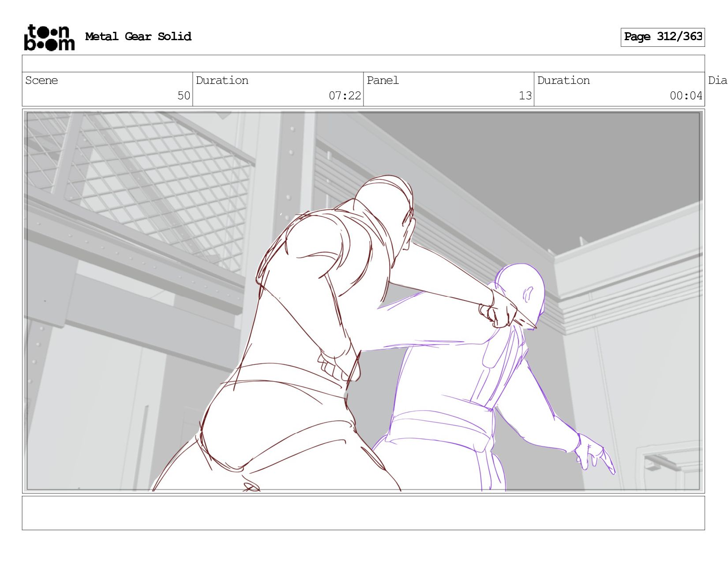Click the 'Duration' label beside Scene
This screenshot has height=563, width=728.
pos(222,80)
